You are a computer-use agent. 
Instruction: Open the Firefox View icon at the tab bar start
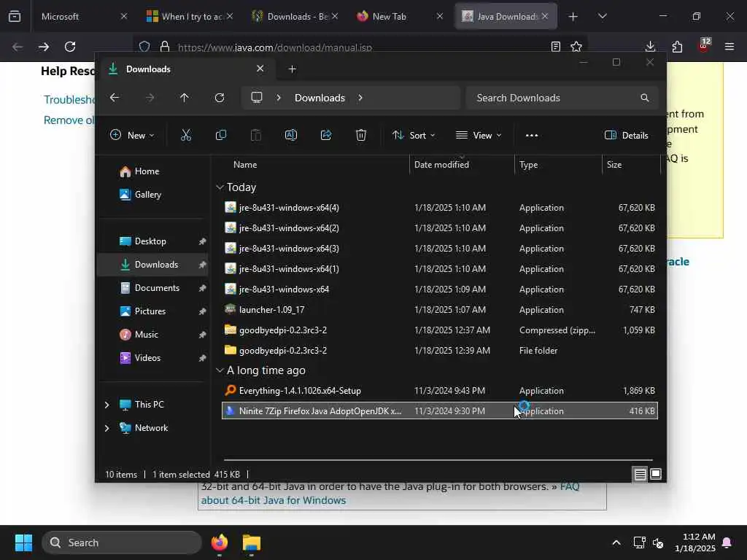[15, 16]
